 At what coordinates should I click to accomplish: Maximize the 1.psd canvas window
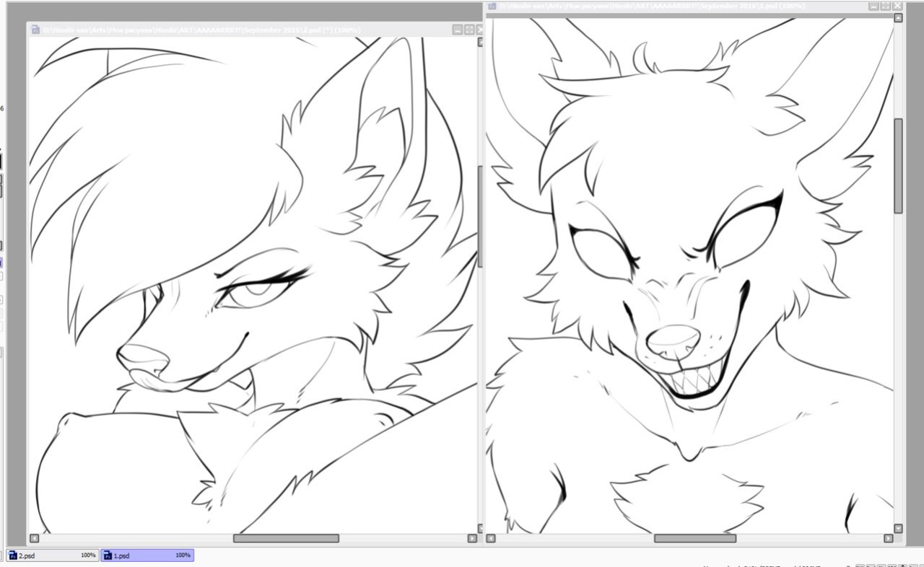tap(886, 6)
